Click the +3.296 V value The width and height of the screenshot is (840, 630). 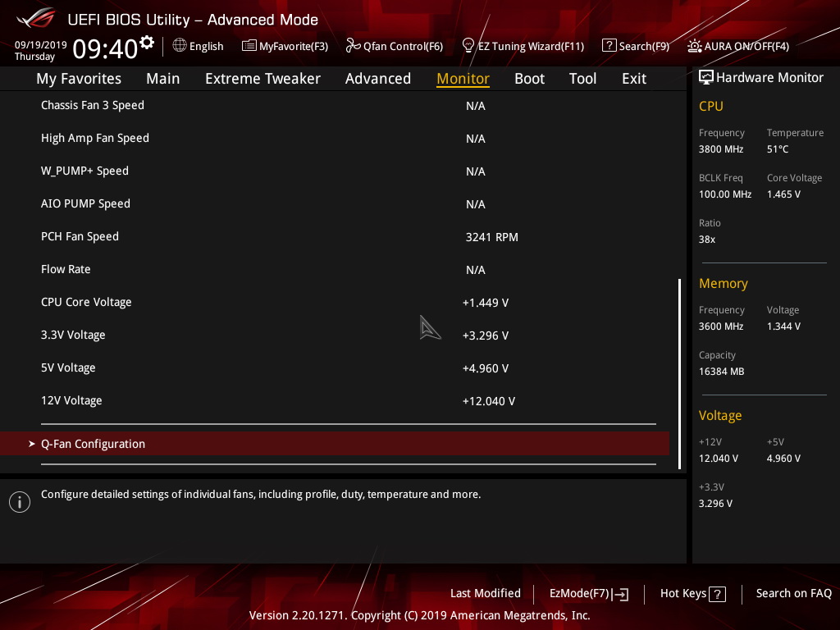486,336
